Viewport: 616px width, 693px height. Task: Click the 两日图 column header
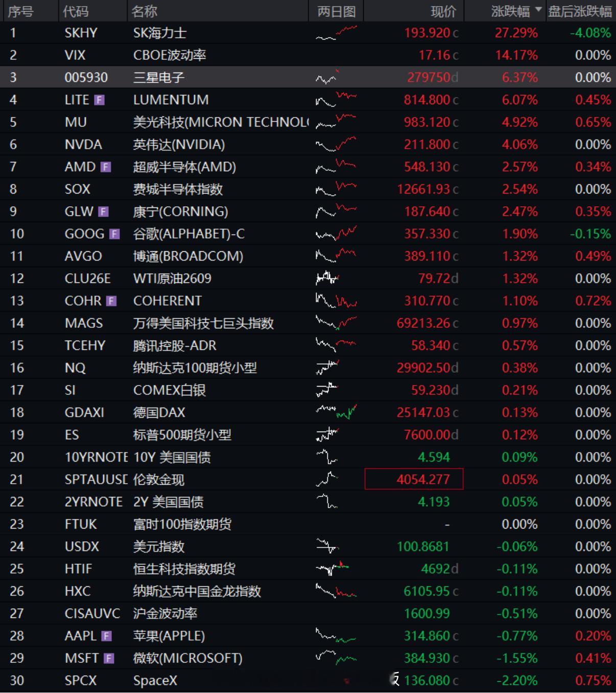coord(336,11)
